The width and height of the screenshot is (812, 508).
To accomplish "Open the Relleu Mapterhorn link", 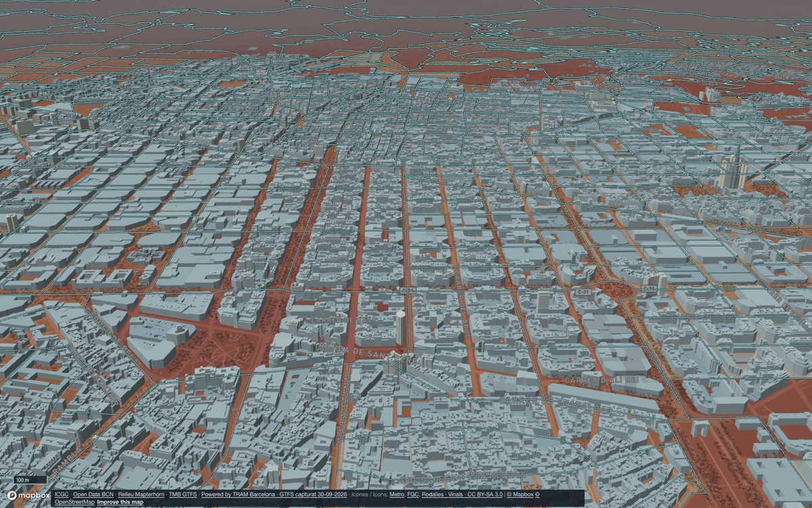I will click(x=141, y=494).
